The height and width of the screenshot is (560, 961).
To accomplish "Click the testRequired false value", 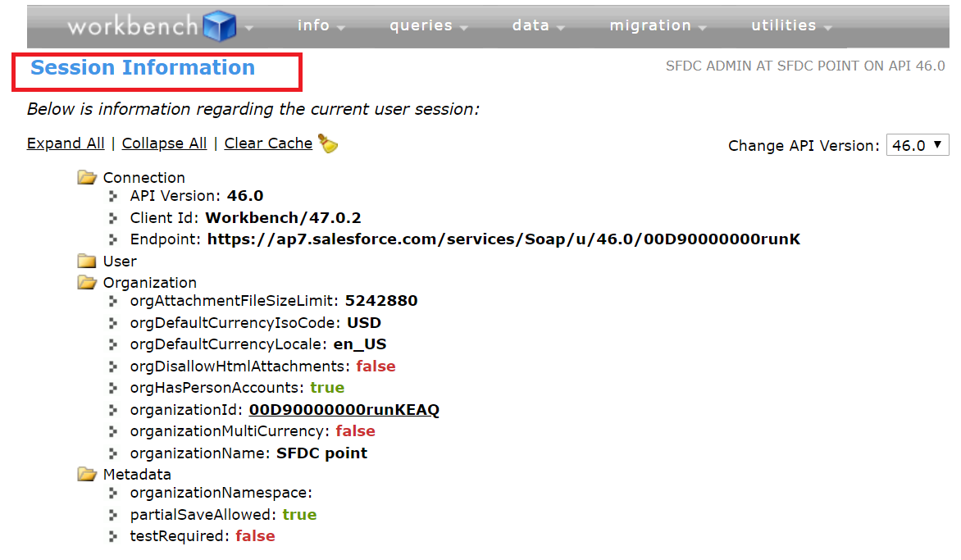I will coord(256,537).
